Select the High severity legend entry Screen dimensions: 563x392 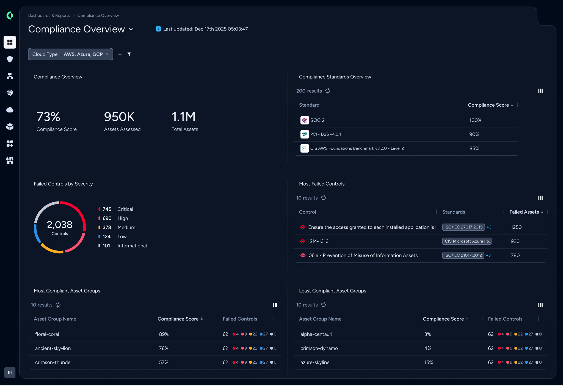(x=113, y=218)
